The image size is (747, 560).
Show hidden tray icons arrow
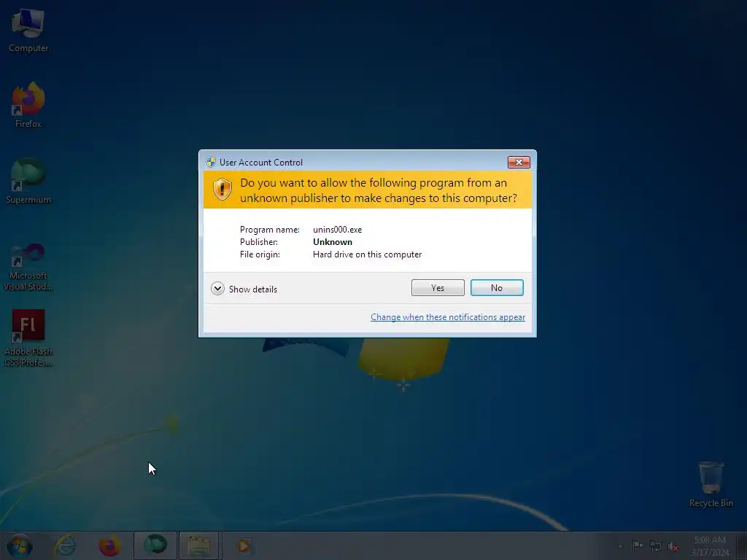620,546
